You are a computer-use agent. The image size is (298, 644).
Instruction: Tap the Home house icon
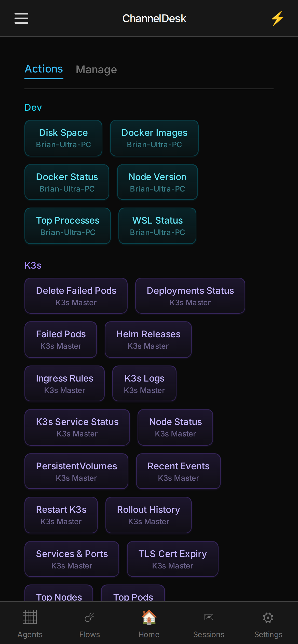(x=149, y=617)
